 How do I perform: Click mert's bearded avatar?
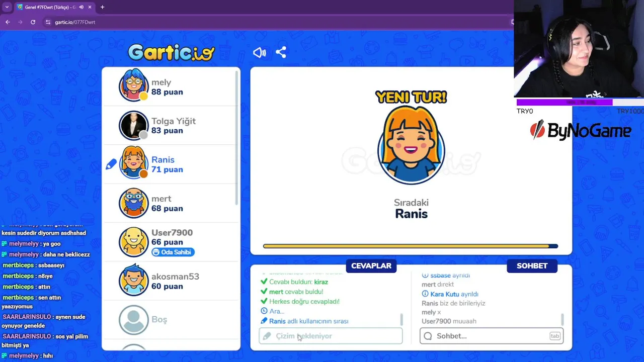pos(133,203)
